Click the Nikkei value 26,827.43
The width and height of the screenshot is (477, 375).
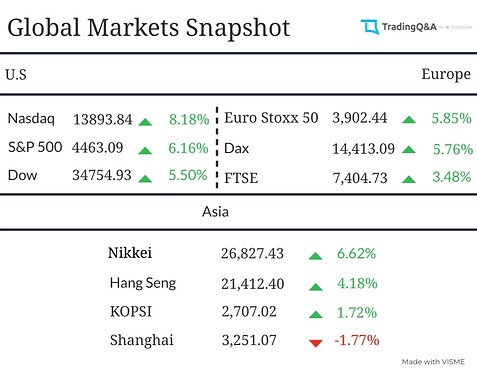point(252,254)
